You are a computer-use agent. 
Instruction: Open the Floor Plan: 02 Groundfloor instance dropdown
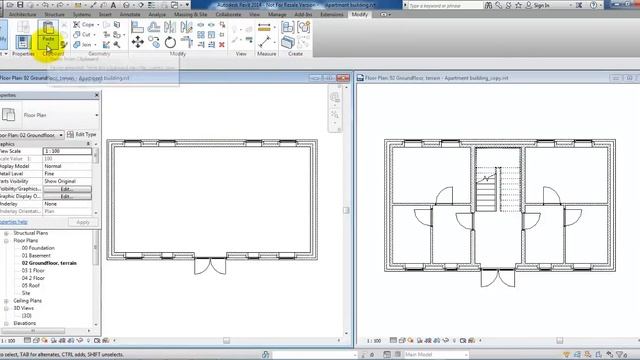coord(61,135)
